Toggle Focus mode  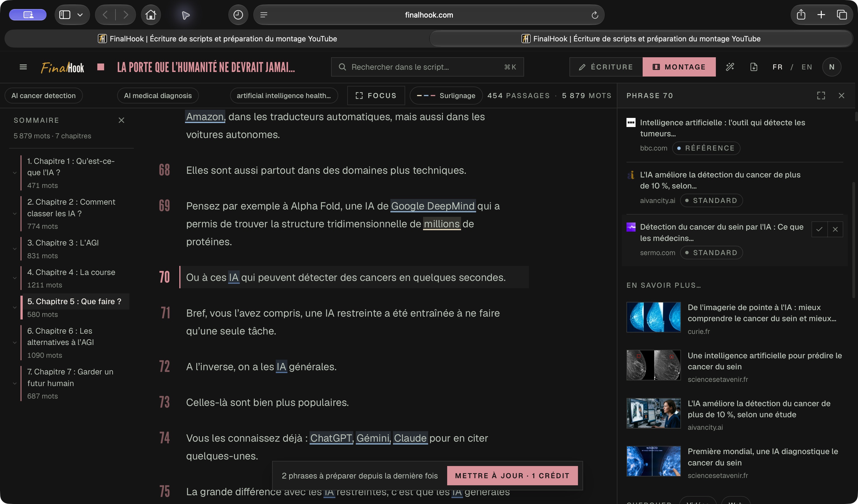376,96
